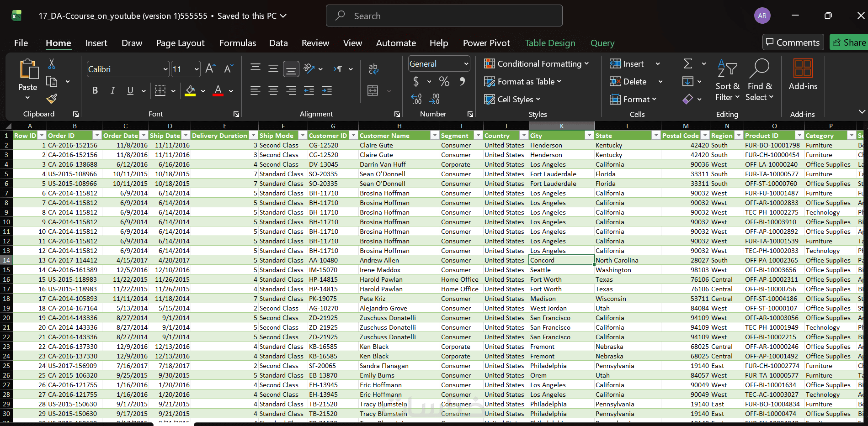The height and width of the screenshot is (426, 868).
Task: Click the Cut scissors icon
Action: pos(52,64)
